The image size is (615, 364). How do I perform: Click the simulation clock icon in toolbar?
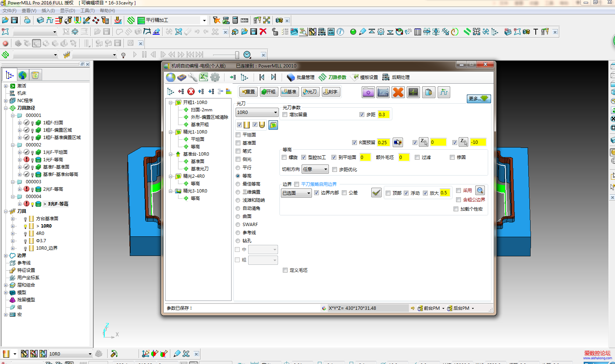pos(247,55)
